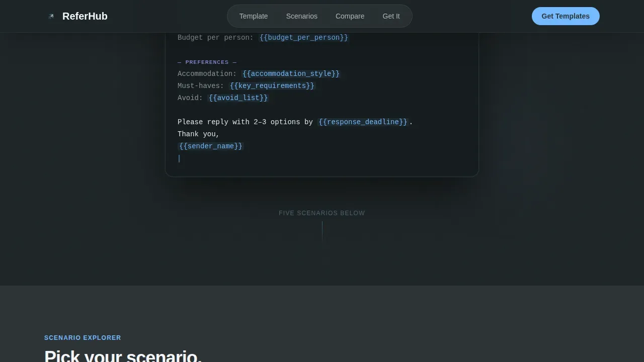Click the scroll indicator line below label
Image resolution: width=644 pixels, height=362 pixels.
322,231
